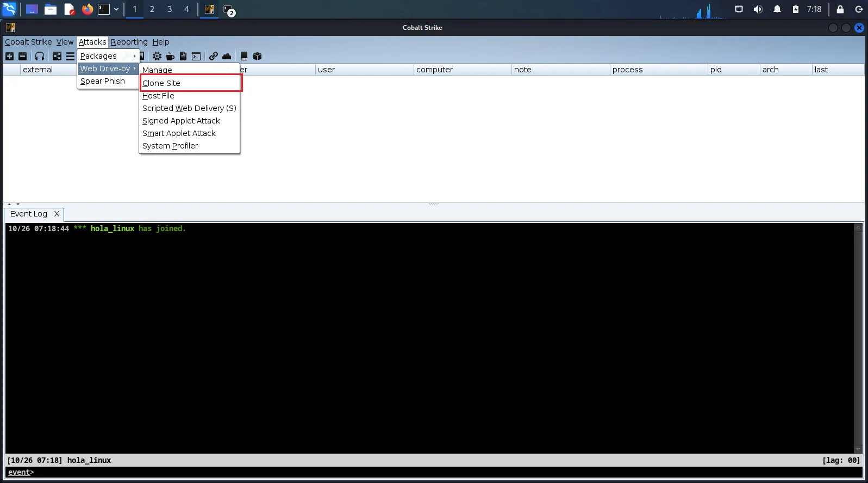
Task: Open the Reporting menu
Action: pyautogui.click(x=129, y=42)
